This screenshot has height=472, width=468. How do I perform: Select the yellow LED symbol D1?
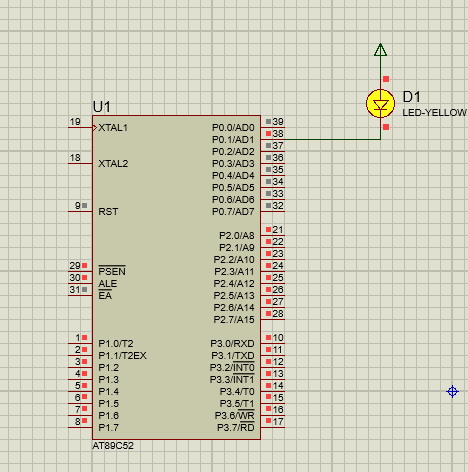click(380, 104)
